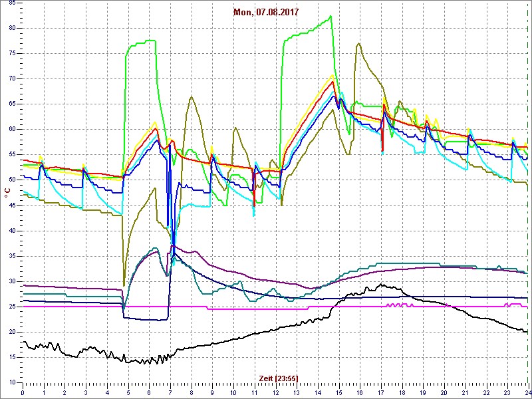Select the 70 label on the temperature axis

pyautogui.click(x=12, y=78)
